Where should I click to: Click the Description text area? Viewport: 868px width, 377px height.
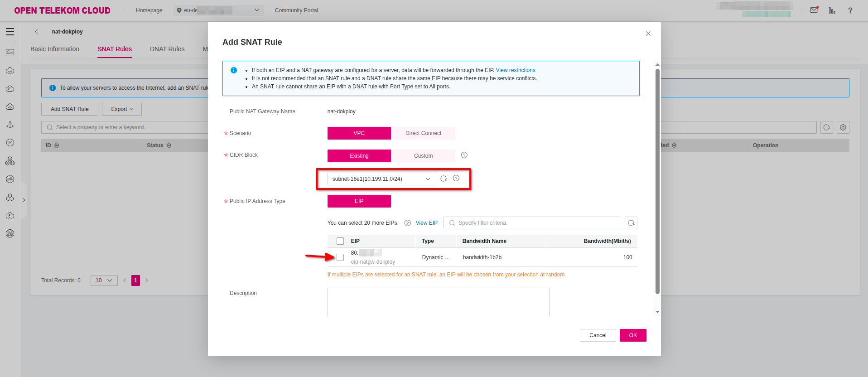click(438, 301)
